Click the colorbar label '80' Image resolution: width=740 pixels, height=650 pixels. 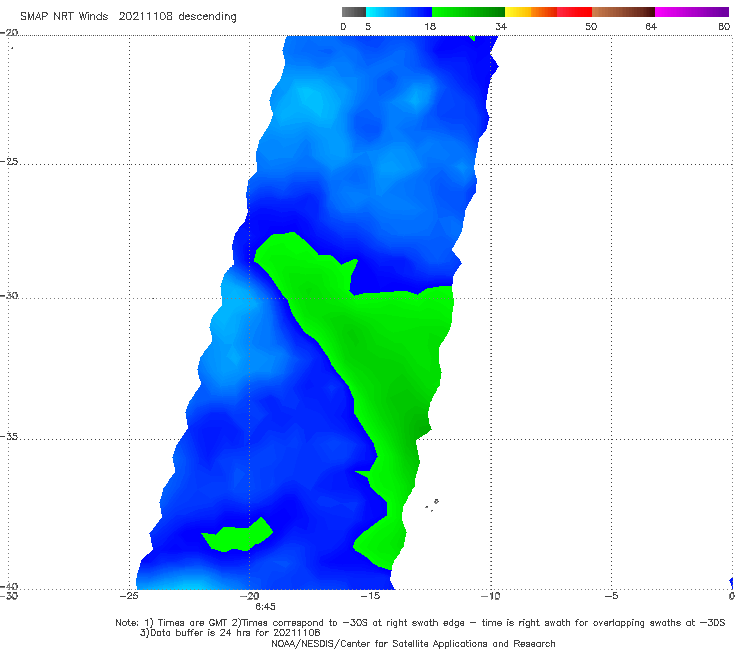(x=724, y=26)
